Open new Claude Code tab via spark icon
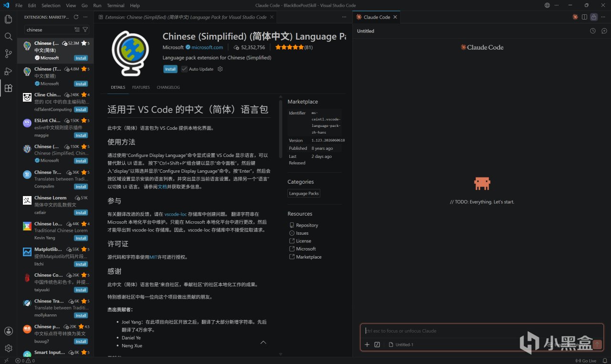The image size is (611, 364). pos(575,17)
